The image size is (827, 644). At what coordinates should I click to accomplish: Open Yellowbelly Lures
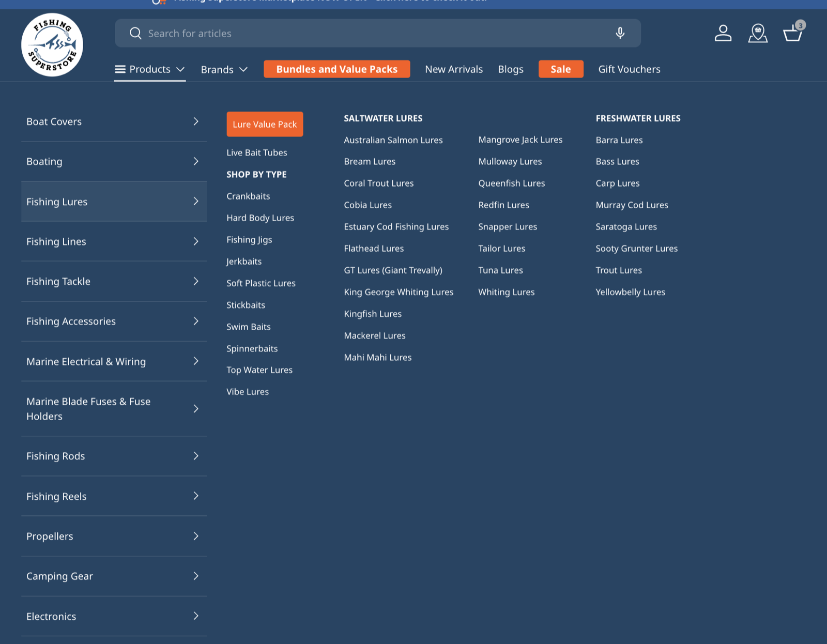(630, 292)
